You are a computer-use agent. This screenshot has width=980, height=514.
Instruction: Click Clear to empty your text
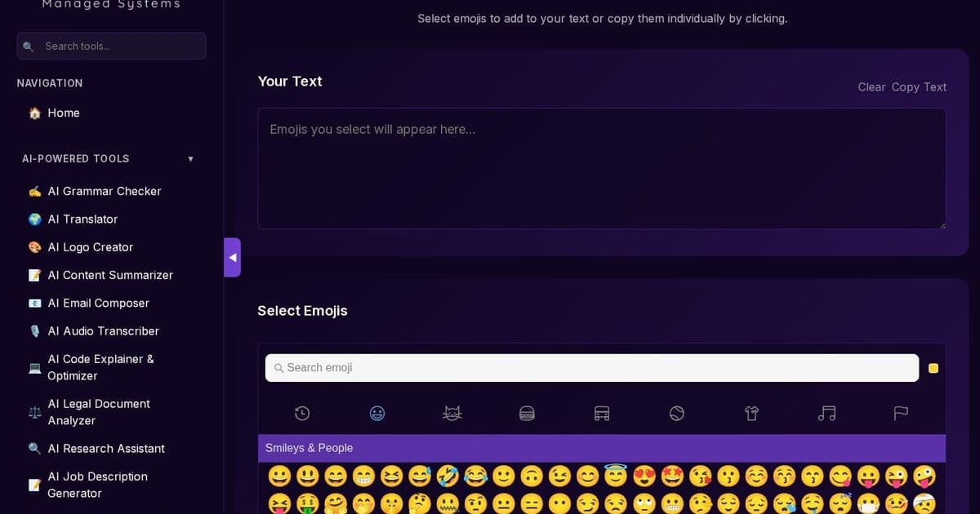pos(871,86)
